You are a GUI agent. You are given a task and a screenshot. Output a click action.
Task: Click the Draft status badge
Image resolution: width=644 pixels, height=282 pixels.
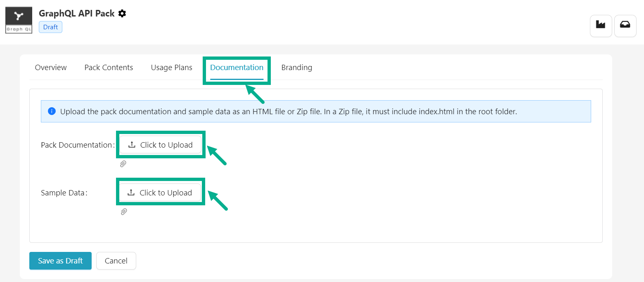tap(50, 27)
